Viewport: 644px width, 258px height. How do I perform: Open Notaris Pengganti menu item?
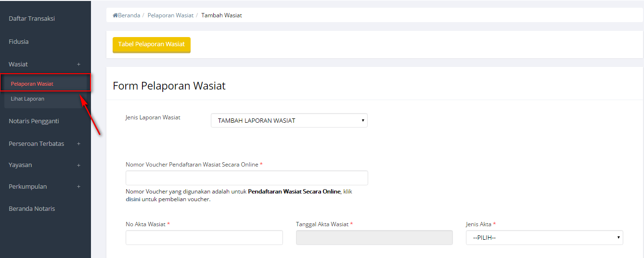(34, 121)
